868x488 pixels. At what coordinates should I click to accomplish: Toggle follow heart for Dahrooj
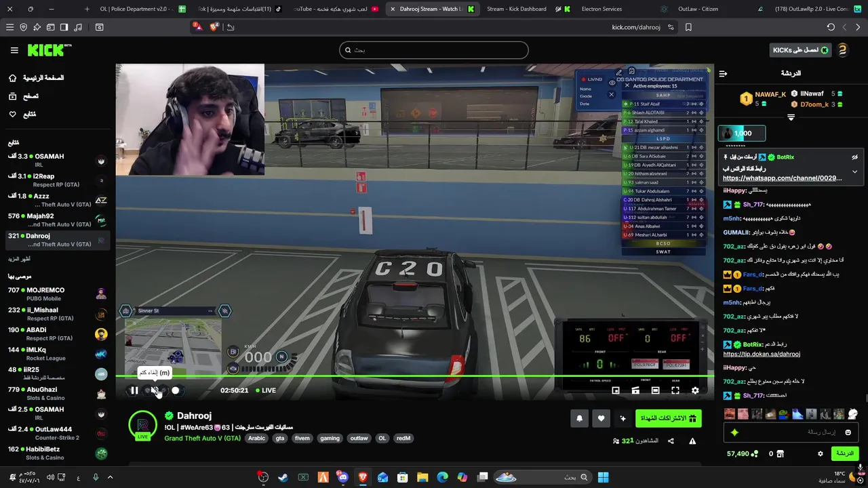(601, 419)
